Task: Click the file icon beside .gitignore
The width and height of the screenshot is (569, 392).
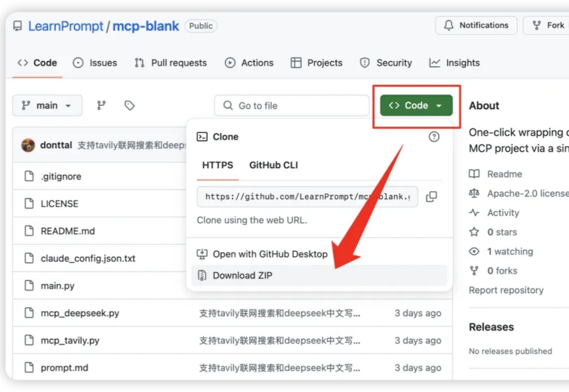Action: (29, 176)
